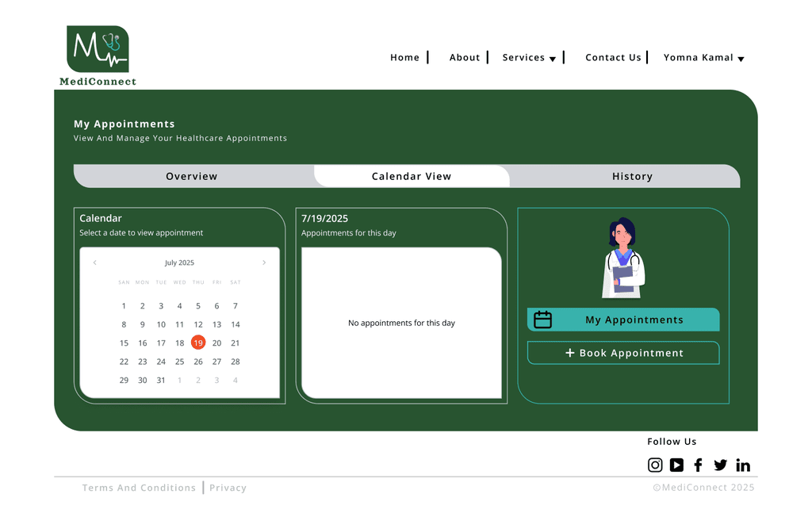Image resolution: width=812 pixels, height=517 pixels.
Task: Select date 20 in calendar
Action: 216,343
